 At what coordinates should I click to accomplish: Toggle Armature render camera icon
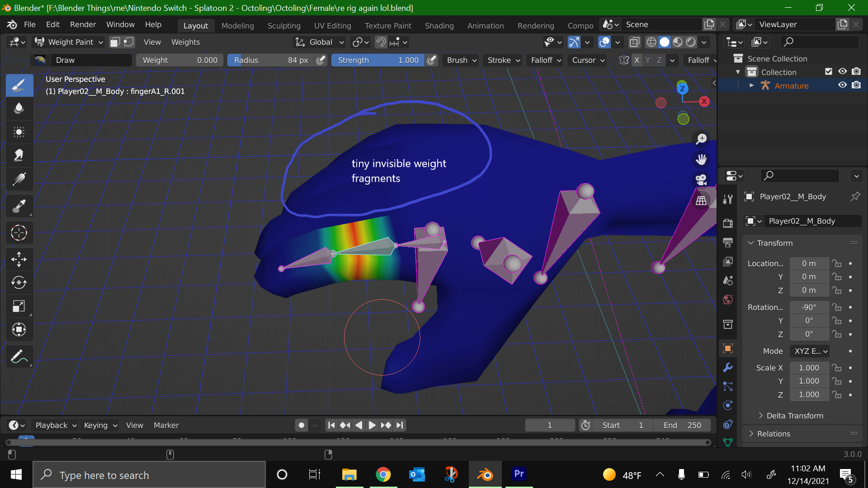[856, 85]
